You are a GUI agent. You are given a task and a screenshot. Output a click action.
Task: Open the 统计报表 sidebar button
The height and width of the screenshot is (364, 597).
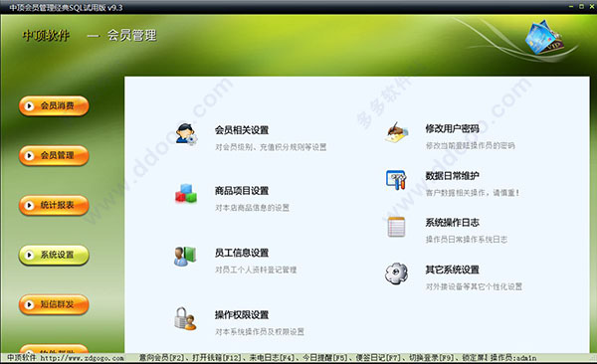pyautogui.click(x=54, y=205)
